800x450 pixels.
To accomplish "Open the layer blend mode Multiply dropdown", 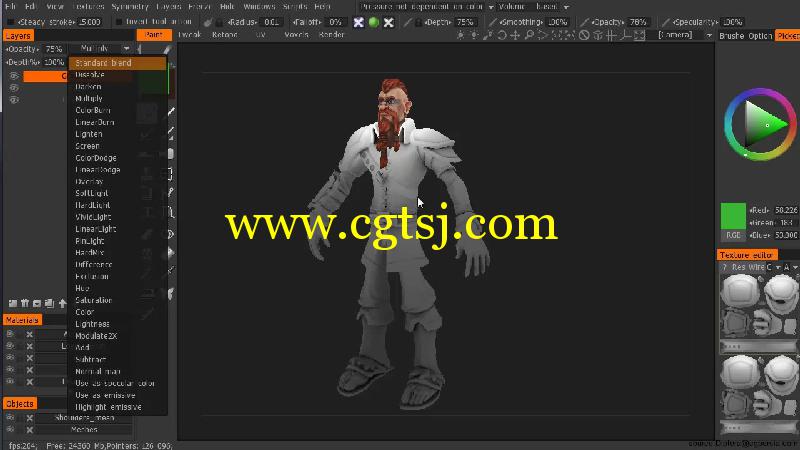I will pos(101,48).
